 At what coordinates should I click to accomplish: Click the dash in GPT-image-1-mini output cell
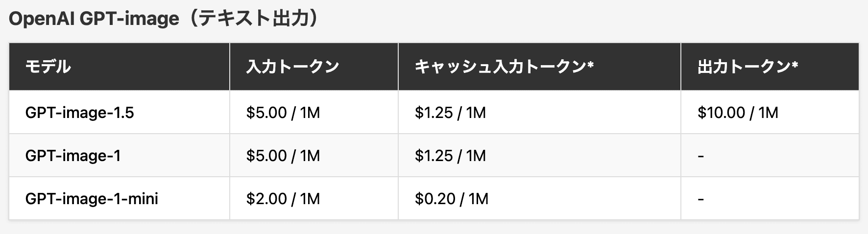tap(700, 199)
